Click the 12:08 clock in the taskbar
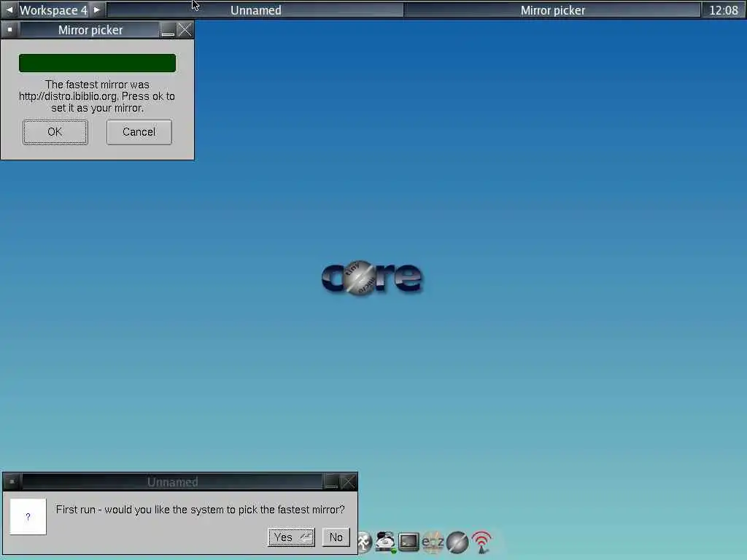Image resolution: width=747 pixels, height=560 pixels. 723,10
